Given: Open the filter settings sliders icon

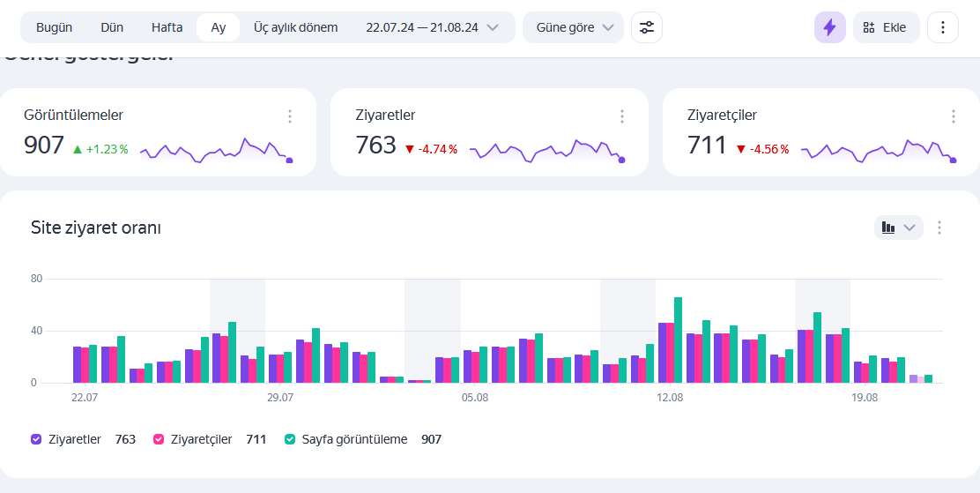Looking at the screenshot, I should click(x=646, y=27).
